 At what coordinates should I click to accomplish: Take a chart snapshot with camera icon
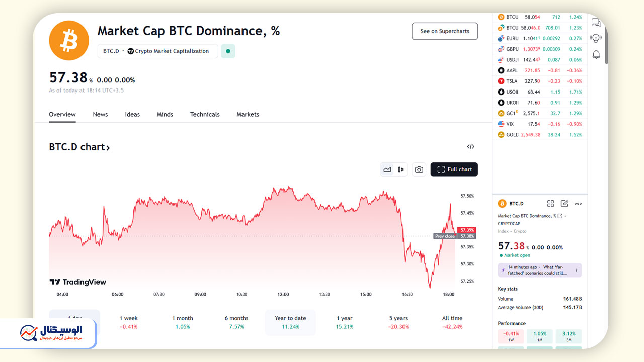pyautogui.click(x=419, y=169)
